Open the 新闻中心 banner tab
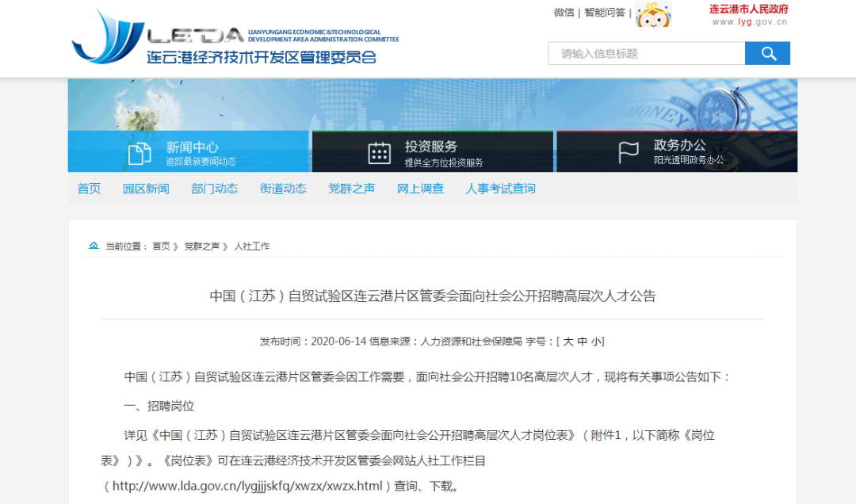Image resolution: width=856 pixels, height=504 pixels. (189, 152)
